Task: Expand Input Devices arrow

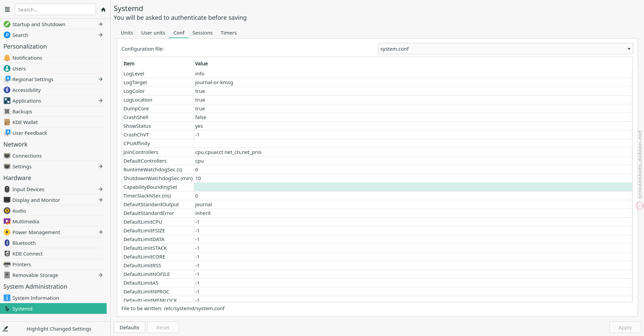Action: click(100, 189)
